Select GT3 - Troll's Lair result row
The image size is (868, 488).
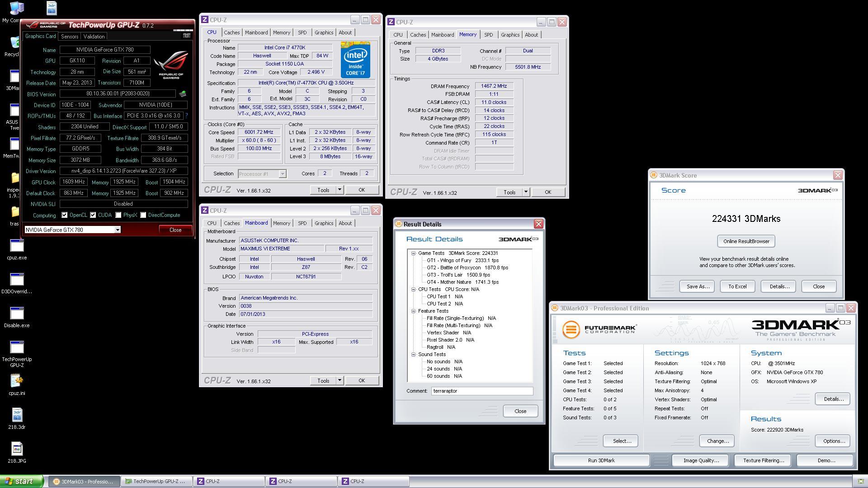tap(458, 275)
